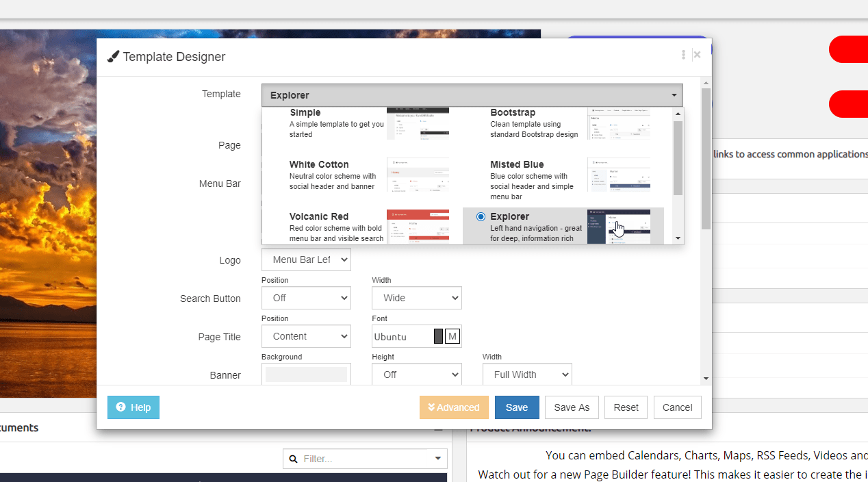Edit the Page Title font field Ubuntu
Image resolution: width=868 pixels, height=482 pixels.
403,336
